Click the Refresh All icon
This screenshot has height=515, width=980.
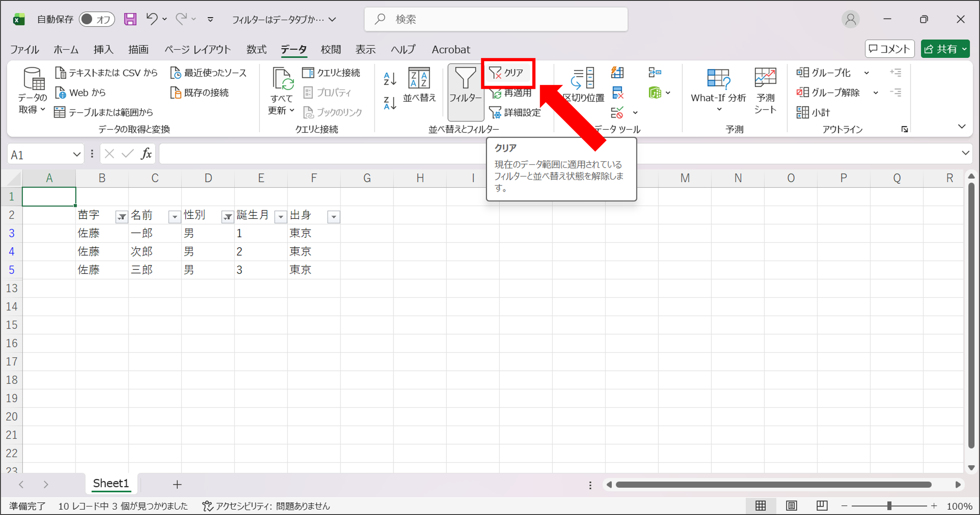tap(283, 78)
